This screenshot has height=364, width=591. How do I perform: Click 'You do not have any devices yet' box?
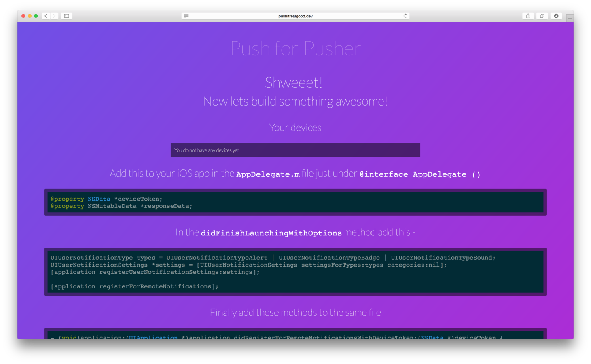pos(295,150)
